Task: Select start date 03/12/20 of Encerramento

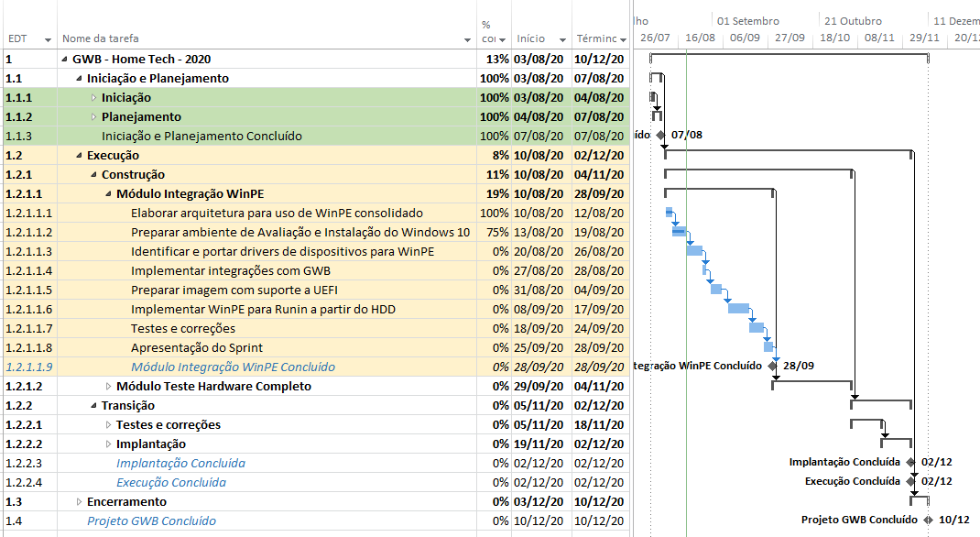Action: (541, 502)
